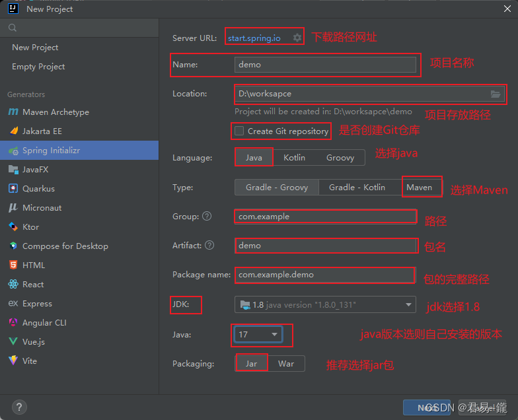Image resolution: width=518 pixels, height=420 pixels.
Task: Select Empty Project in sidebar
Action: coord(79,66)
